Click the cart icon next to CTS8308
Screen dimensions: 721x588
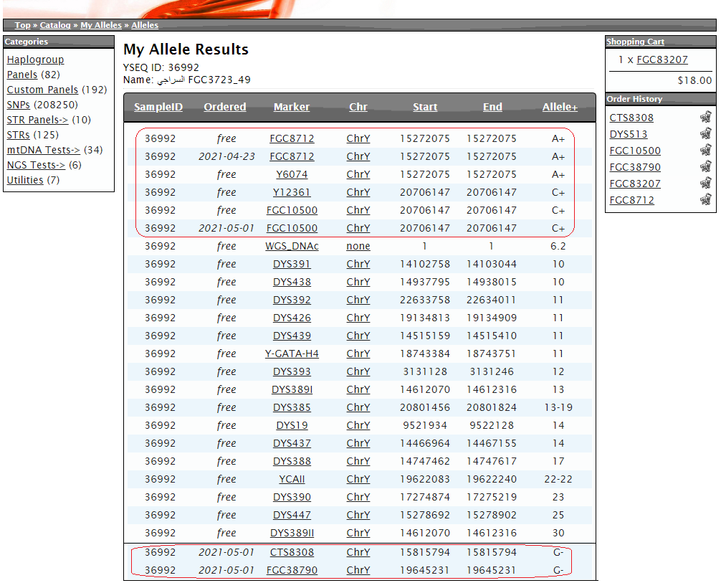(x=705, y=117)
